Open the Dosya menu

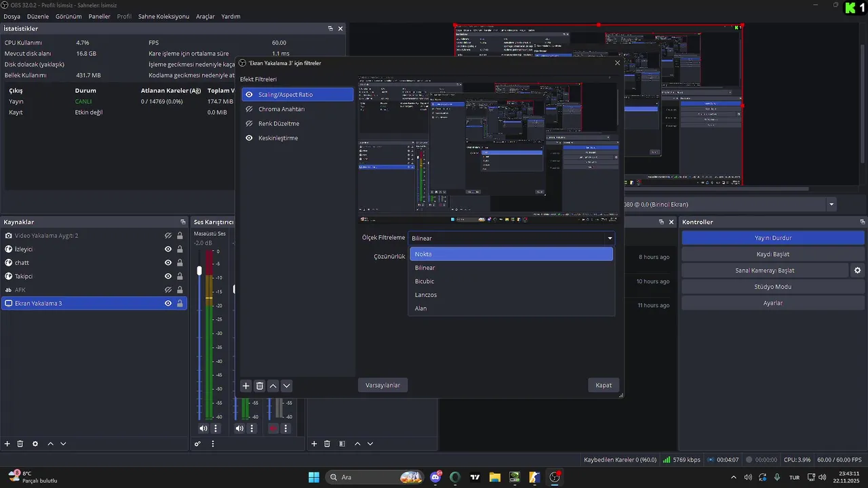[x=12, y=16]
